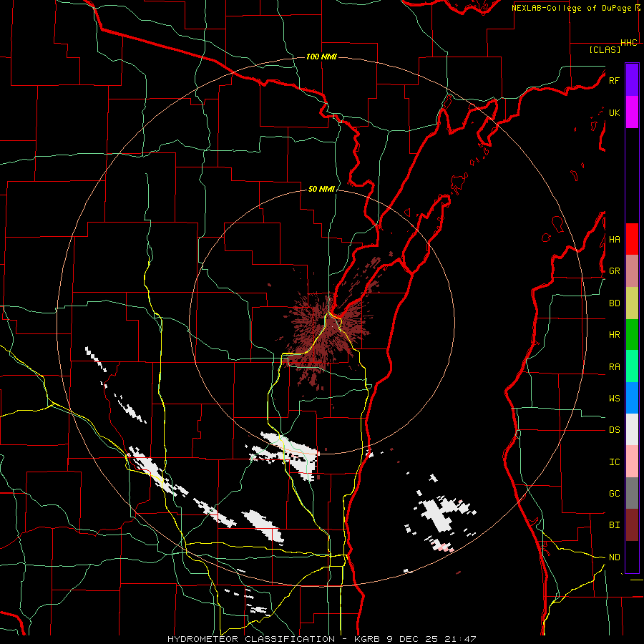Click the BD yellow legend swatch
This screenshot has height=644, width=644.
point(632,303)
